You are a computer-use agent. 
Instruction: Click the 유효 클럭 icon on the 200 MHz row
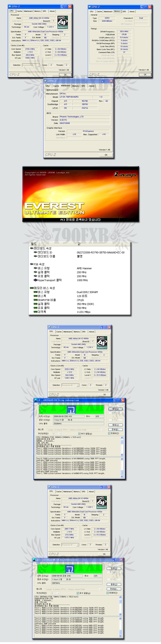click(35, 276)
